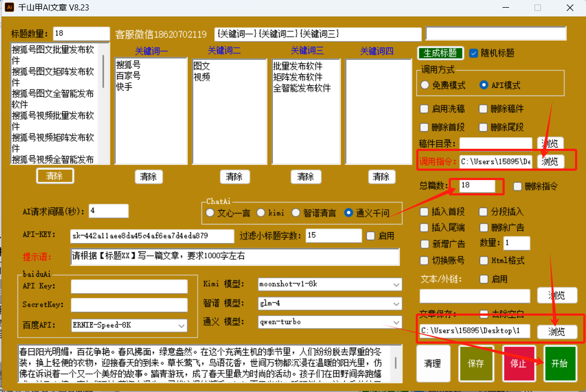
Task: Enable the 新增广告 checkbox
Action: [x=425, y=244]
